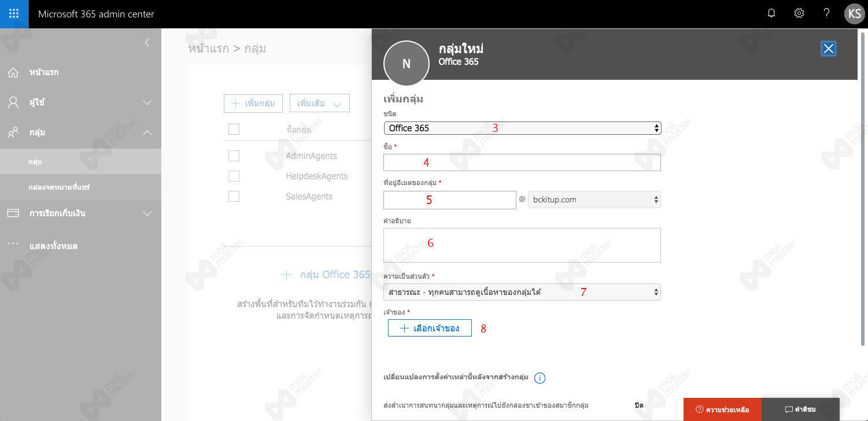Click the red ความช่วยเหลือ button

(722, 409)
